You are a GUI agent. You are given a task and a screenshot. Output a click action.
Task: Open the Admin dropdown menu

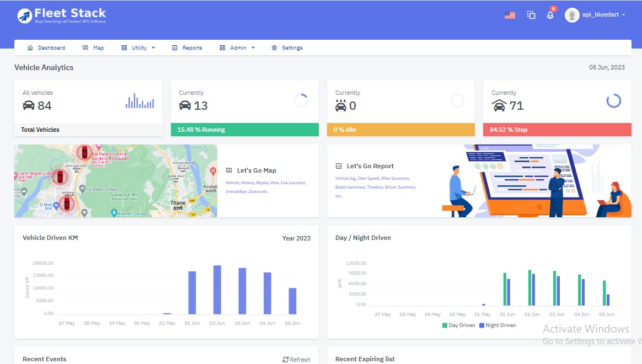(x=237, y=47)
